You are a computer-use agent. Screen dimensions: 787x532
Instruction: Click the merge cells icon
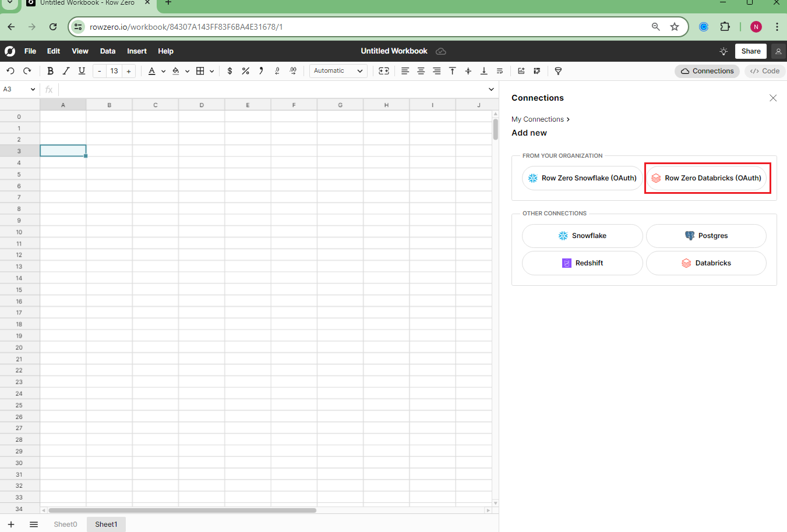pyautogui.click(x=384, y=71)
